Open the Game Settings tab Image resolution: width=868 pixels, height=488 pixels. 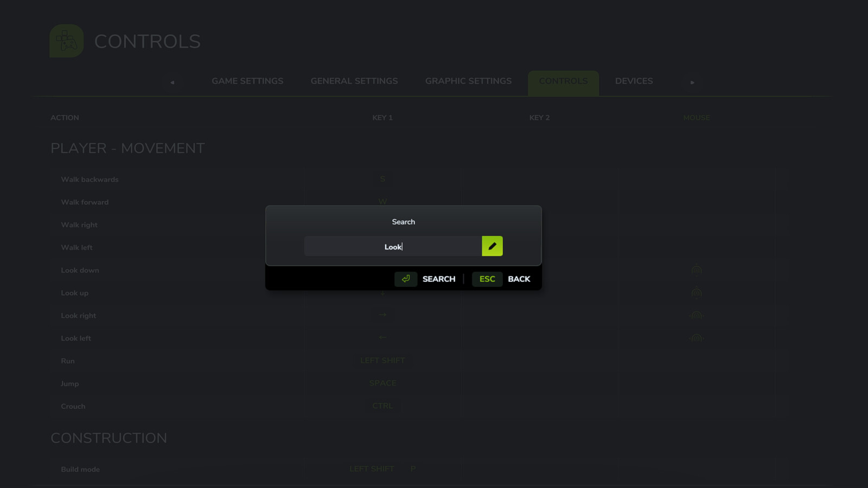(247, 81)
